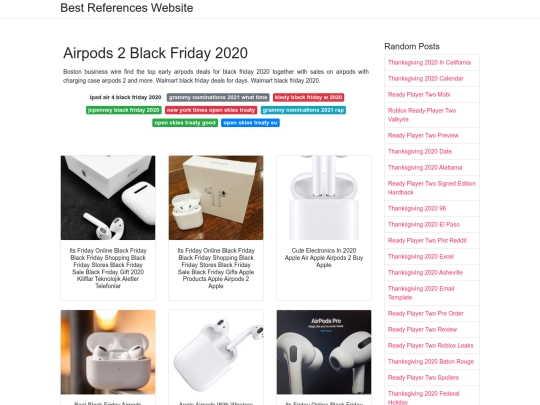Select the green 'jcpenney black friday 2020' tag
540x405 pixels.
(124, 110)
